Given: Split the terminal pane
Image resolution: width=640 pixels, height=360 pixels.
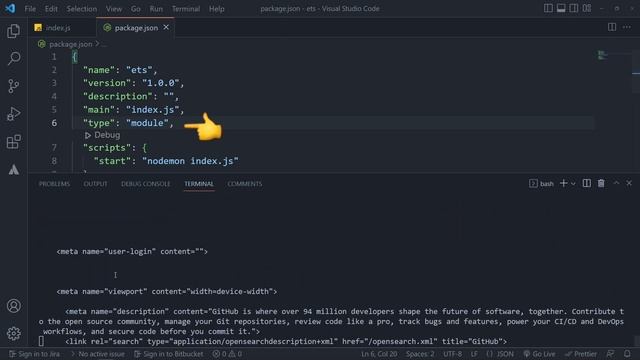Looking at the screenshot, I should tap(587, 184).
